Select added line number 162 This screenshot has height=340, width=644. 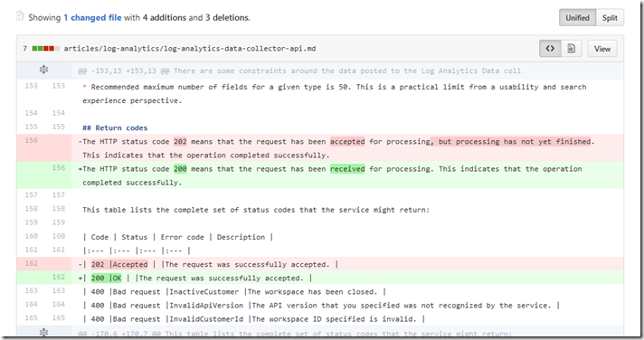click(x=58, y=277)
